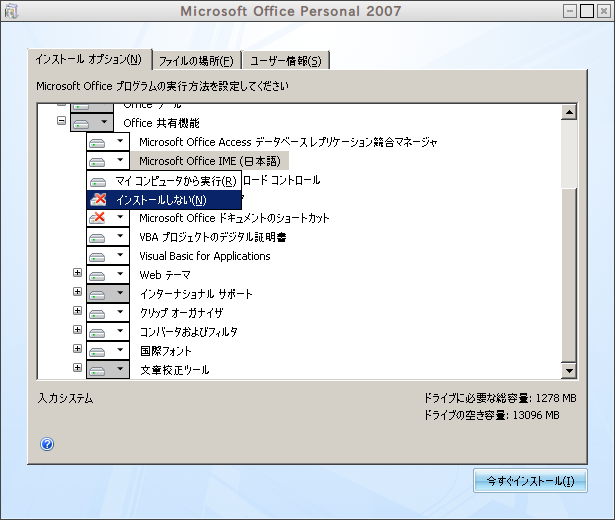The image size is (615, 520).
Task: Choose 'インストールしない(N)' menu option
Action: pos(164,200)
